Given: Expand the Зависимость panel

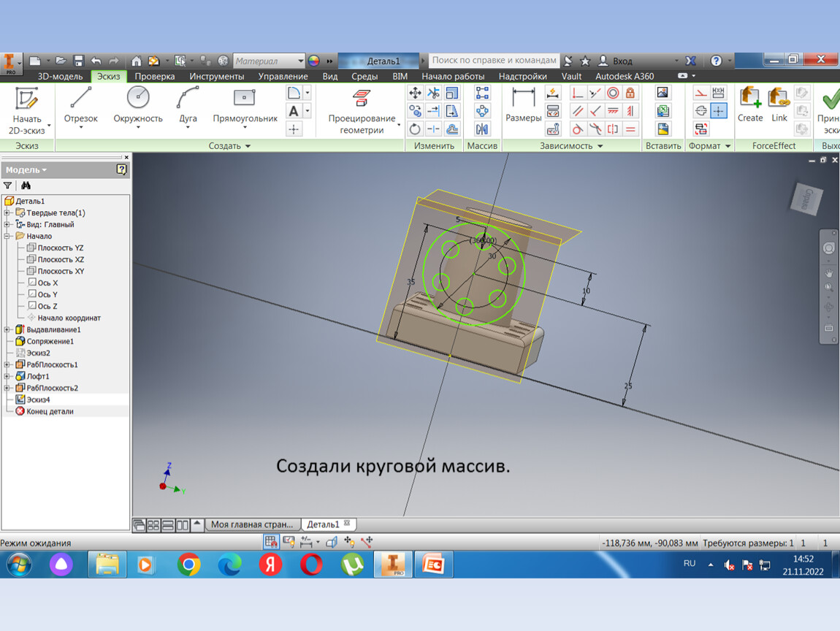Looking at the screenshot, I should [571, 145].
